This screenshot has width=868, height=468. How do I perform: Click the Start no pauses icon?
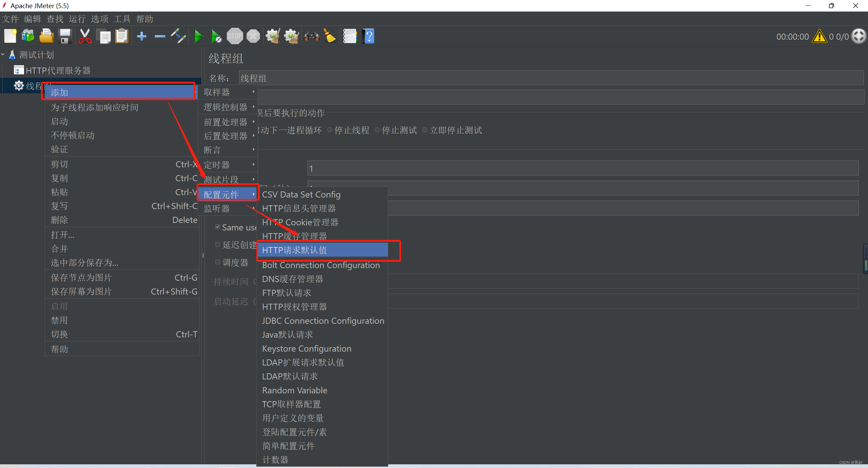216,36
